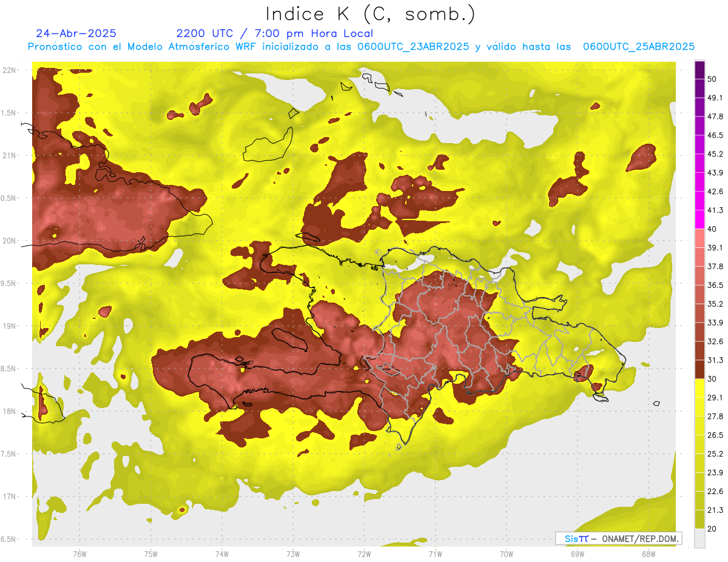Click the '33.9' color scale value
This screenshot has width=728, height=562.
(715, 323)
